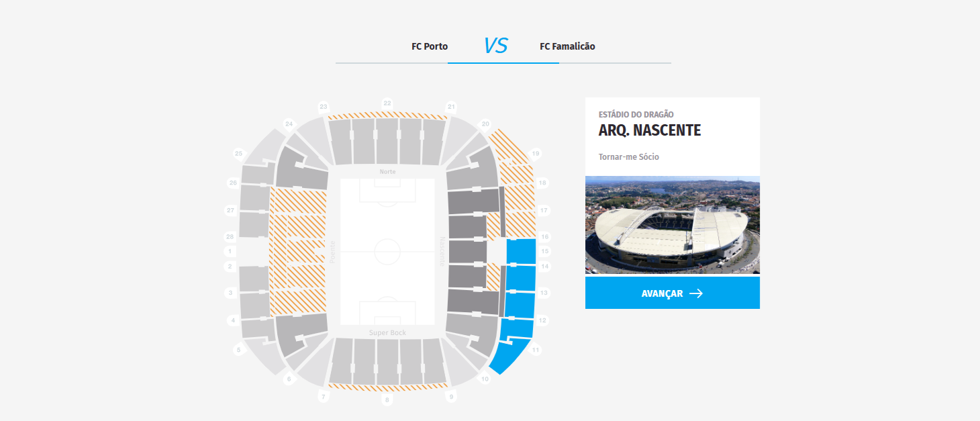
Task: Click the FC Famalicão team name
Action: 567,46
